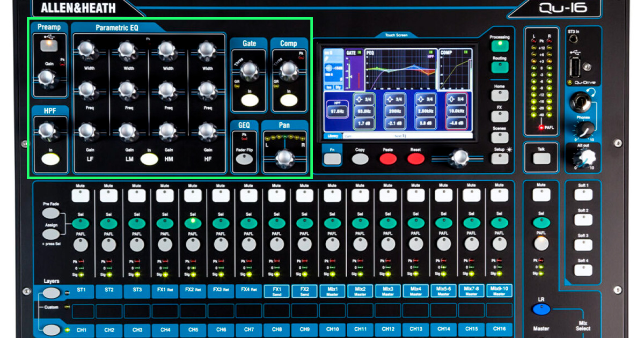This screenshot has width=644, height=338.
Task: Switch to the bottom layer button near CH1
Action: tap(52, 330)
